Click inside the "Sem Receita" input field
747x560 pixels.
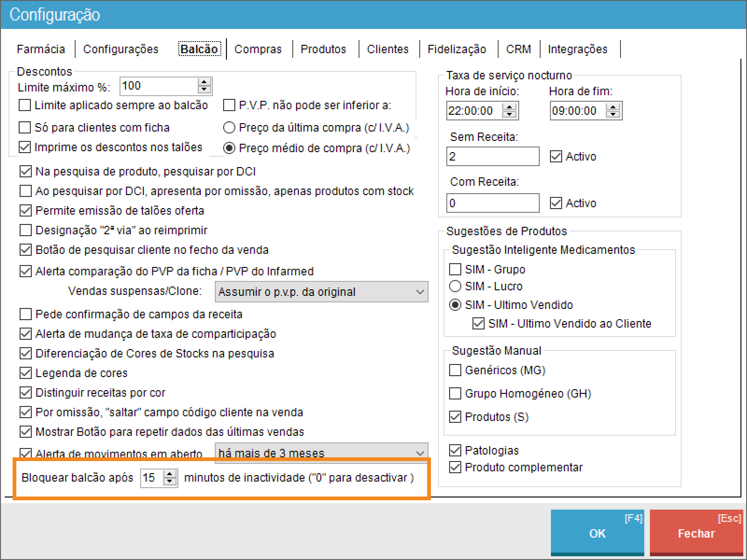[x=492, y=156]
